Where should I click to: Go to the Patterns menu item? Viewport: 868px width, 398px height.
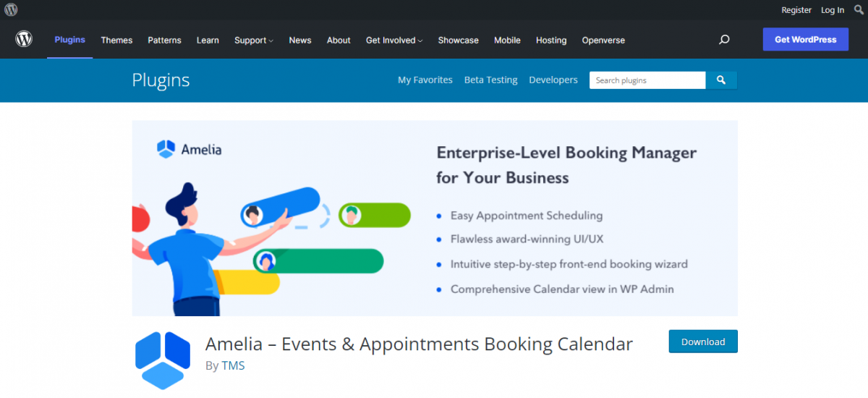click(x=164, y=41)
